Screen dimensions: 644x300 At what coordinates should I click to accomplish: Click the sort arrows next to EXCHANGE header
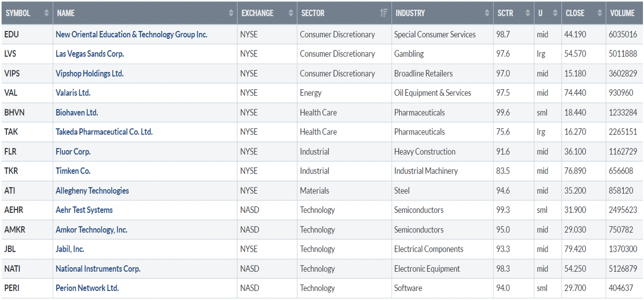point(291,13)
